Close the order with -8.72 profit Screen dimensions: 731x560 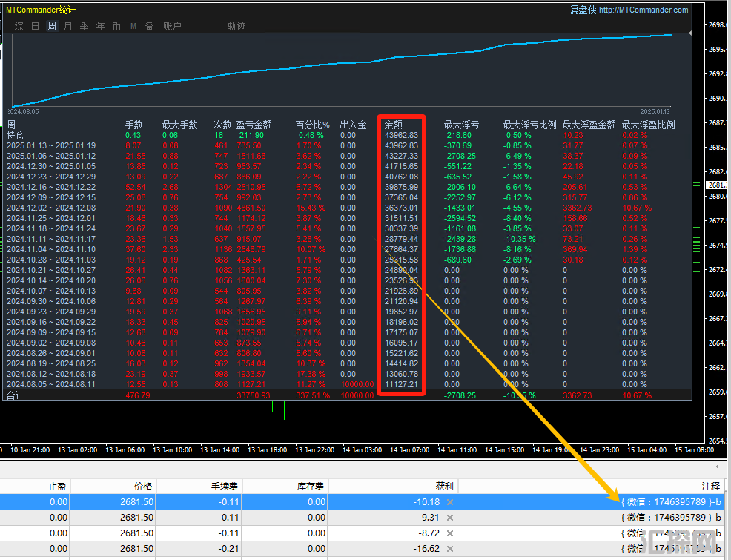pos(450,533)
